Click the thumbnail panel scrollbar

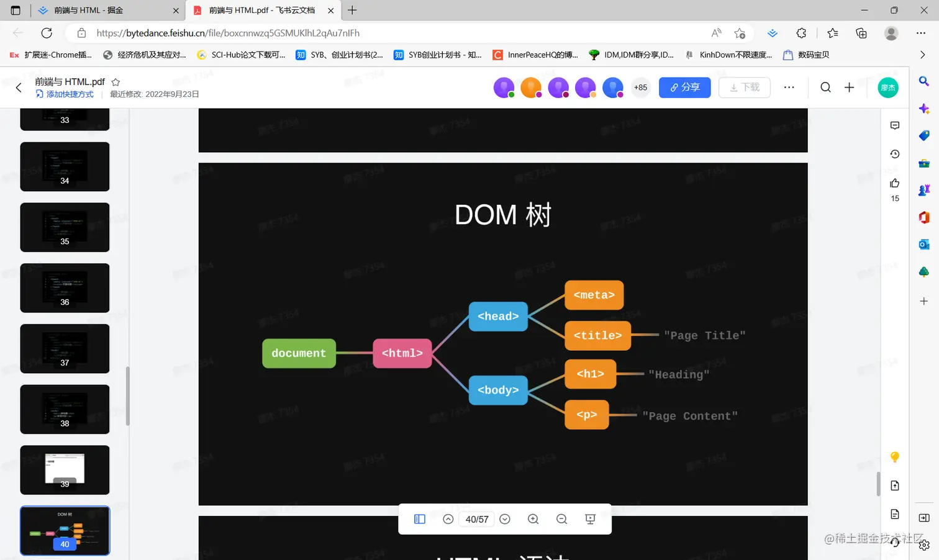coord(127,396)
